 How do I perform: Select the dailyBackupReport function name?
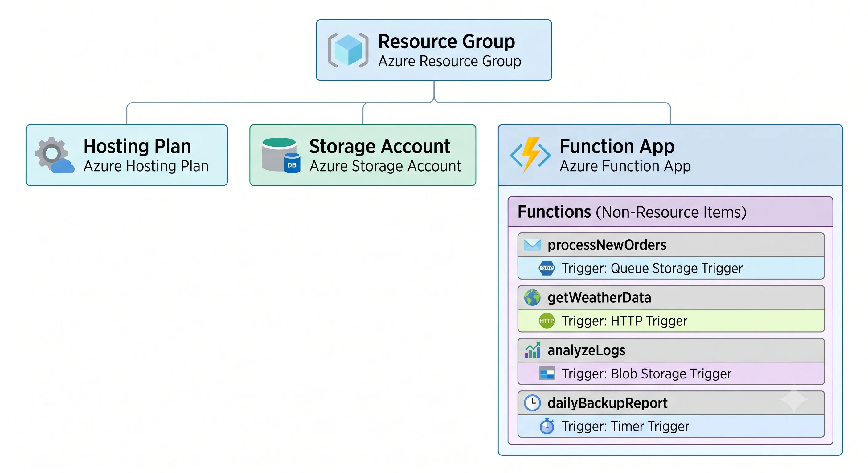click(x=607, y=403)
